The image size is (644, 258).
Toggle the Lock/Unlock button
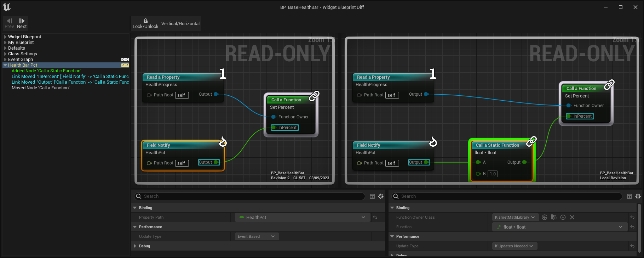tap(145, 23)
